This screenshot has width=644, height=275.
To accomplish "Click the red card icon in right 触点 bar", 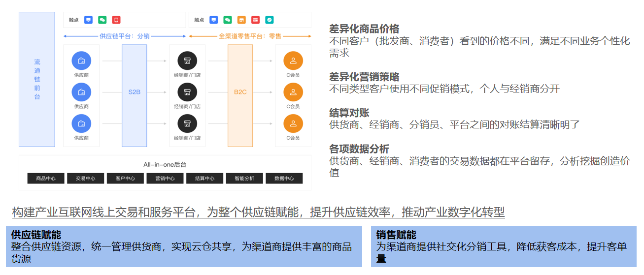I will (255, 20).
